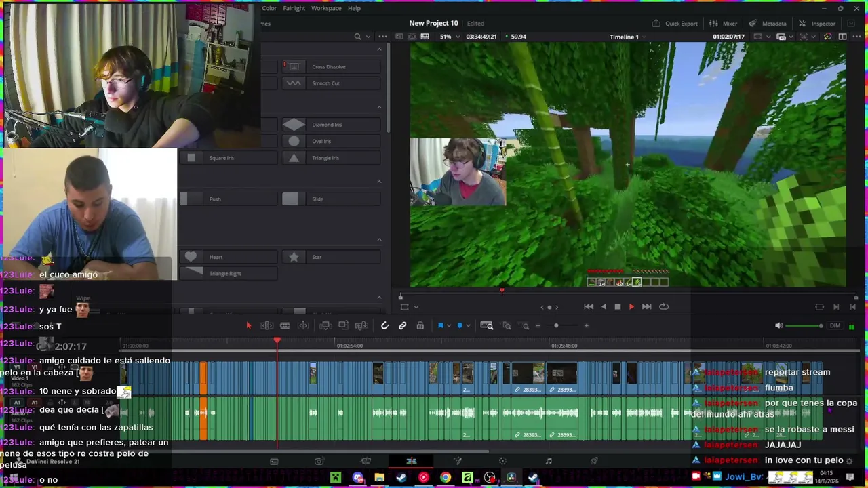
Task: Click the timeline zoom plus button
Action: (x=587, y=326)
